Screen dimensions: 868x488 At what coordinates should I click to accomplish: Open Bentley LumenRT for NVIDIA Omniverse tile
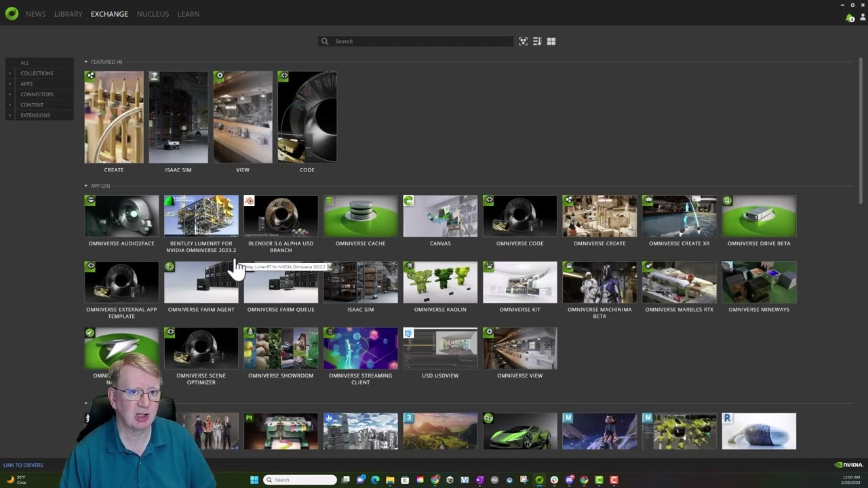click(x=201, y=224)
